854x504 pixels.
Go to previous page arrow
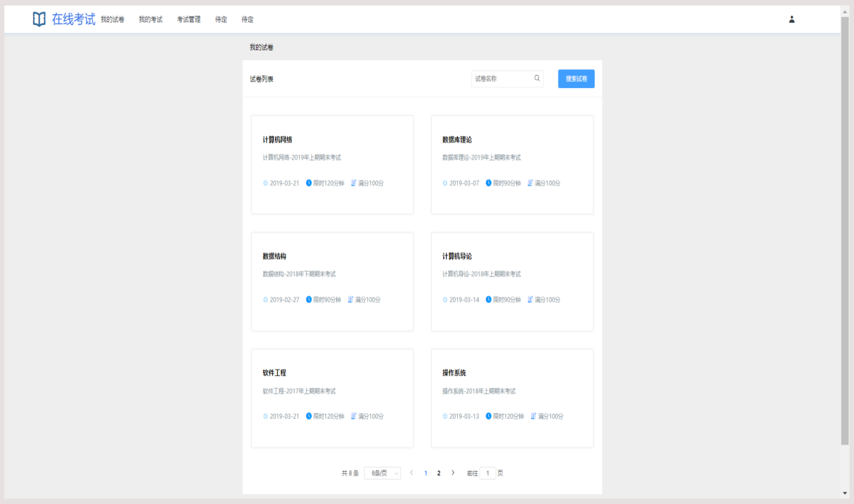tap(412, 473)
